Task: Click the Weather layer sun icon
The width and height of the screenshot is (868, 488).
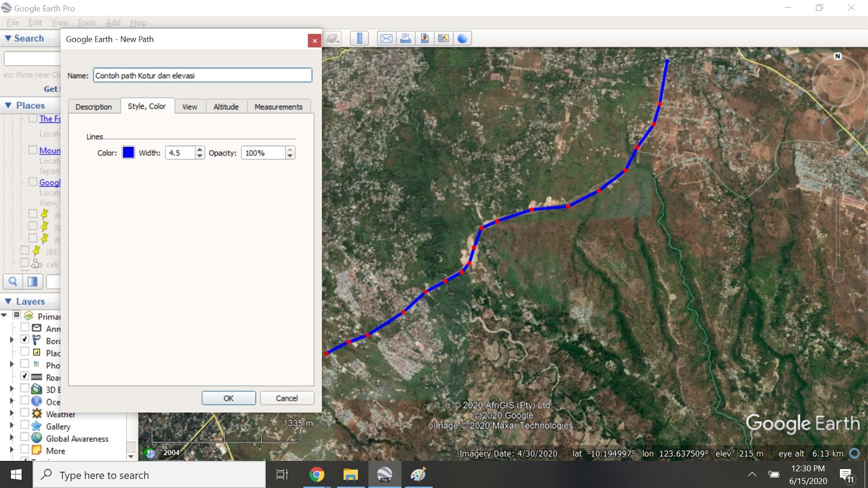Action: click(37, 413)
